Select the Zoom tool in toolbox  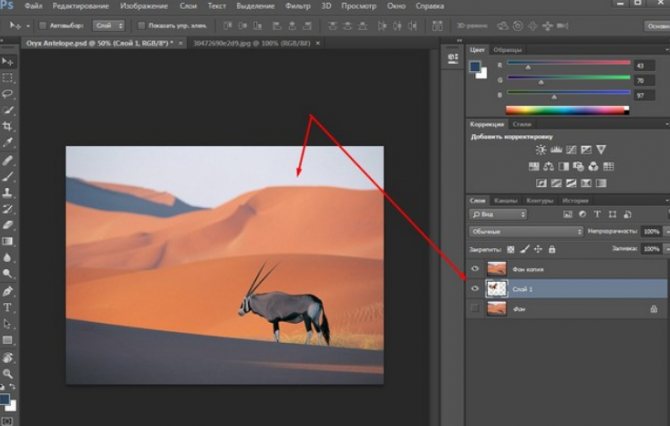tap(7, 374)
